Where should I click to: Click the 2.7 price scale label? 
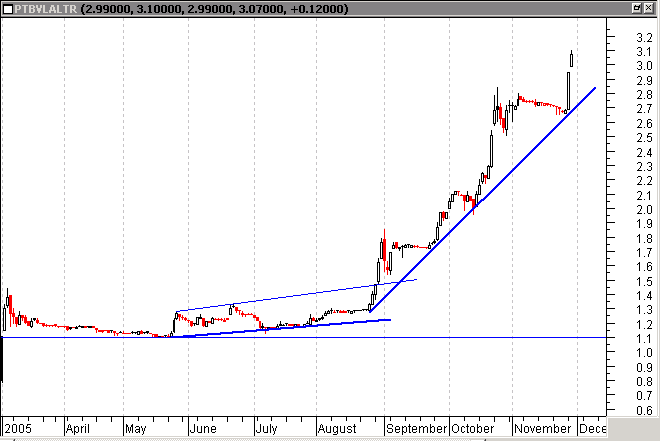click(644, 109)
